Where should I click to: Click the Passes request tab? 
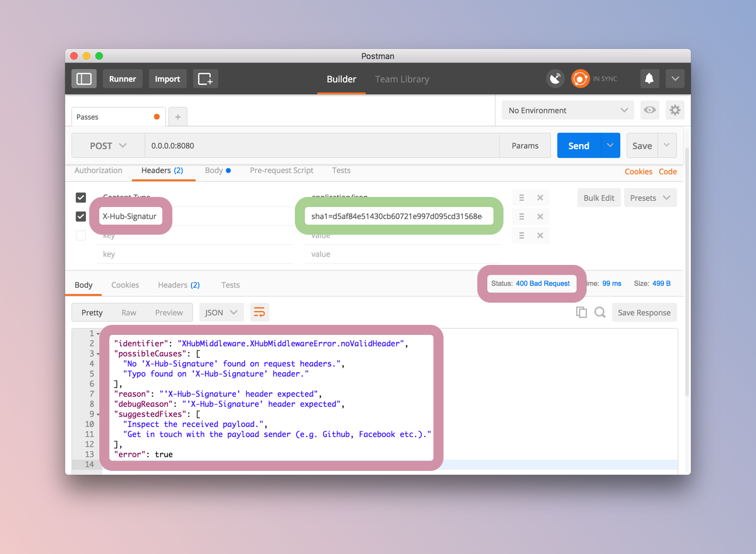click(x=118, y=117)
